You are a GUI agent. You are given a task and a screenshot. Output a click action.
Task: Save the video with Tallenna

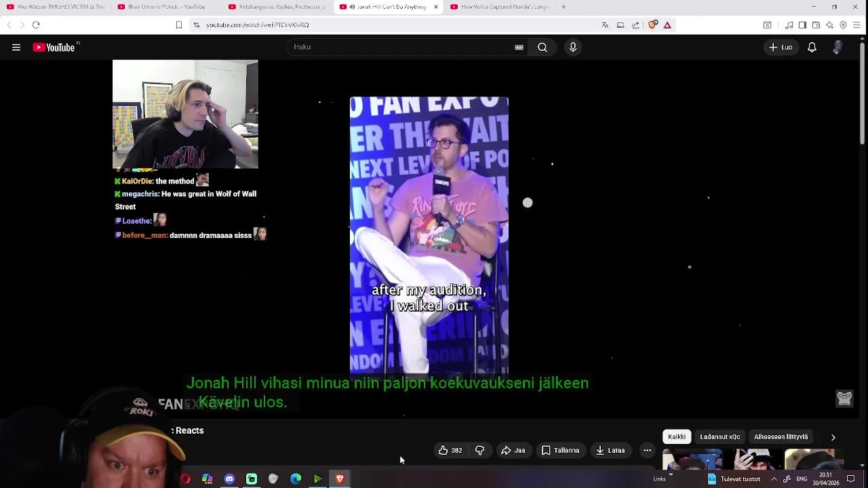pyautogui.click(x=561, y=450)
